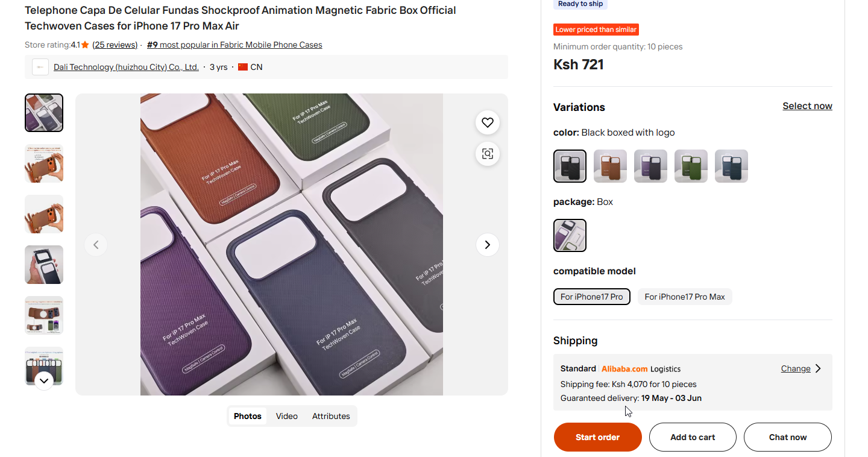This screenshot has width=868, height=457.
Task: Go to the next product photo
Action: click(488, 245)
